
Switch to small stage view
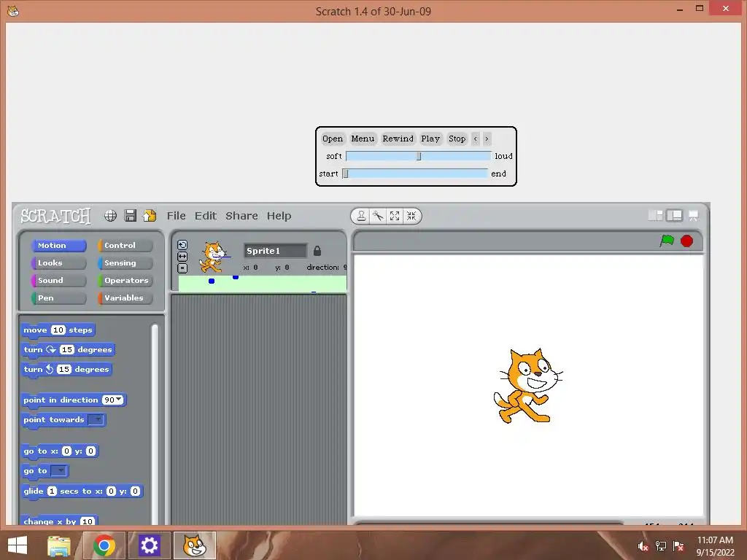(x=656, y=216)
